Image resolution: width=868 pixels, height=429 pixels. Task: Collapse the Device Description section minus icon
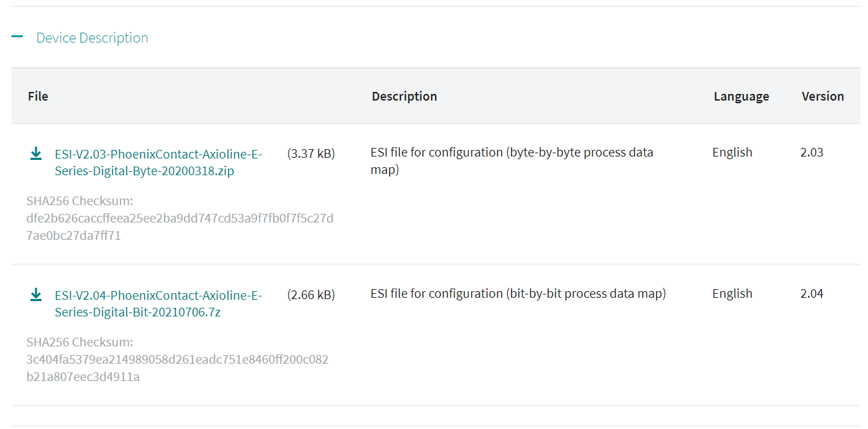tap(17, 37)
